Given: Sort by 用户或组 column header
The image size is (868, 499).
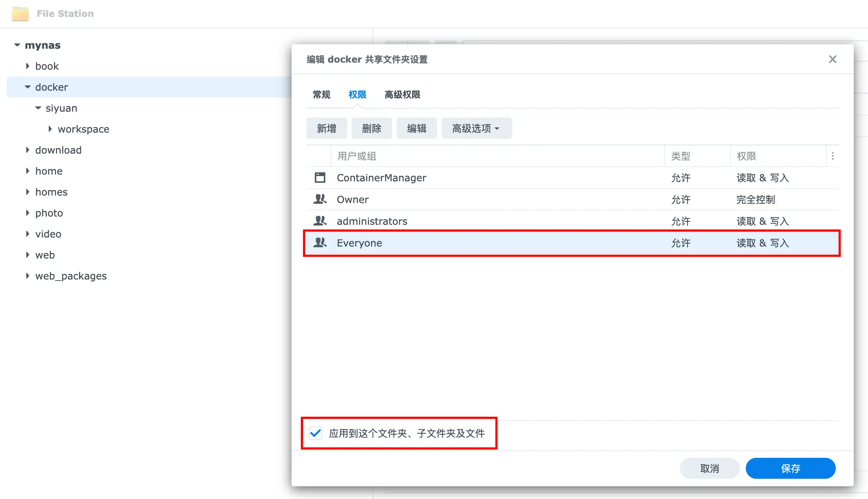Looking at the screenshot, I should 356,156.
